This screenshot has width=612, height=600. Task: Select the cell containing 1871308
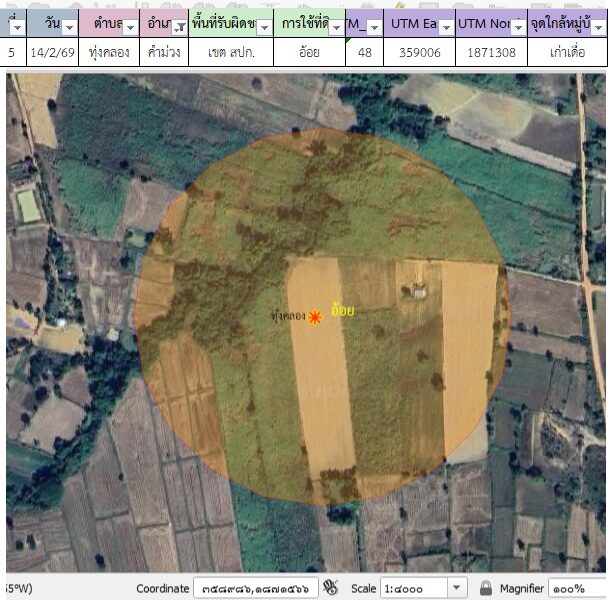[491, 53]
